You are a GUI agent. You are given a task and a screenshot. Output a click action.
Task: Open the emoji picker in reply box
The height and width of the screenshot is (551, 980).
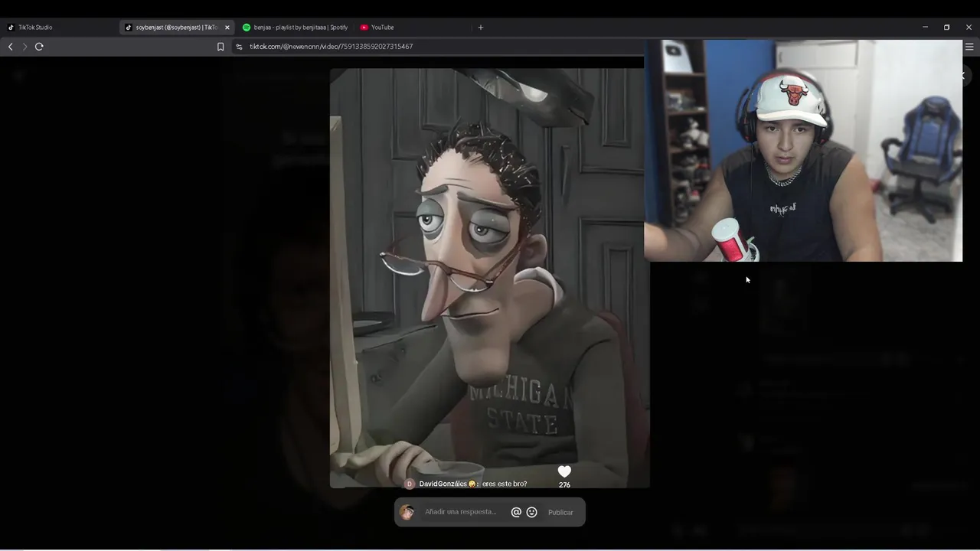(532, 512)
